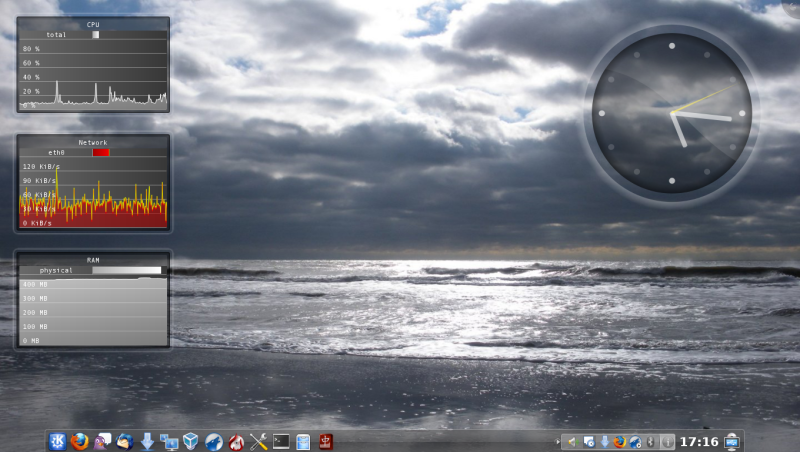The image size is (800, 452).
Task: Open the volume mixer in the tray
Action: 572,442
